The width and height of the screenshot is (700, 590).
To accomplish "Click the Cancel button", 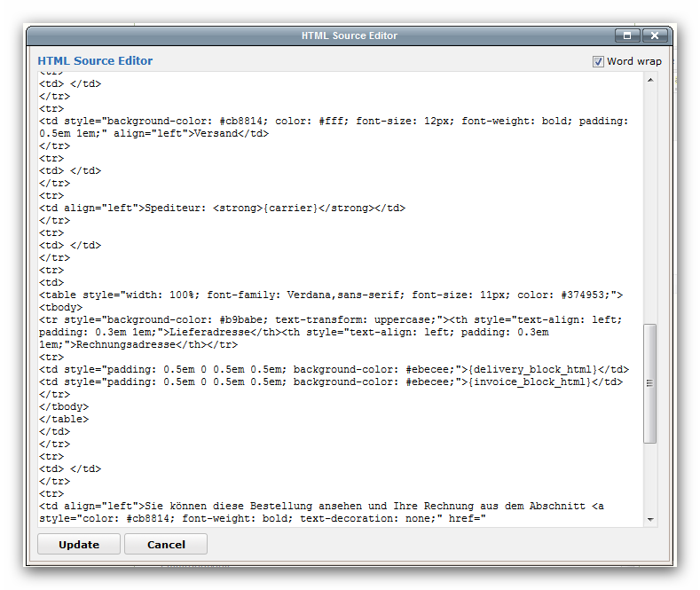I will 166,545.
